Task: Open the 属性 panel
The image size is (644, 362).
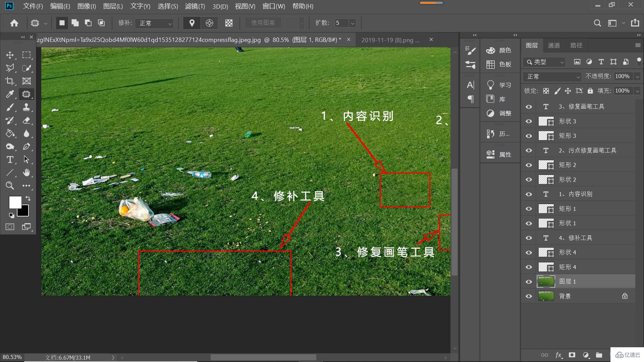Action: 499,155
